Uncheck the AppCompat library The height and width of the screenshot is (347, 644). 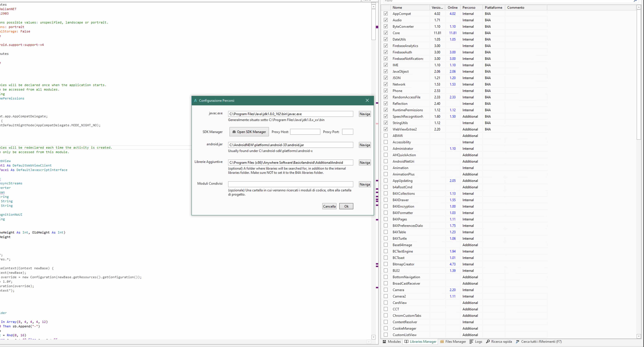pyautogui.click(x=386, y=14)
